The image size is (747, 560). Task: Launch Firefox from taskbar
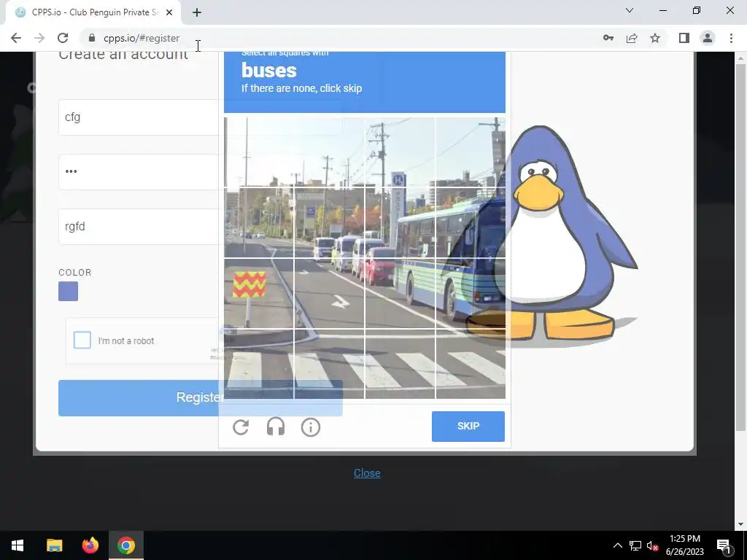90,545
